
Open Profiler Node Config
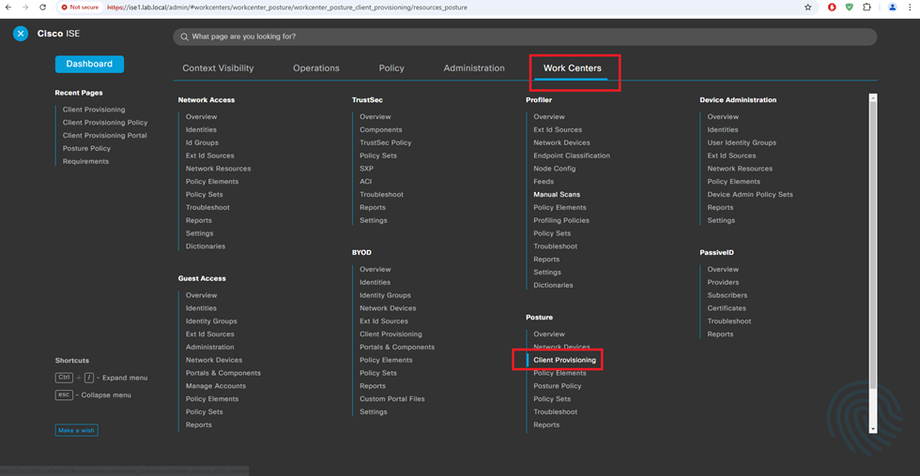coord(554,168)
